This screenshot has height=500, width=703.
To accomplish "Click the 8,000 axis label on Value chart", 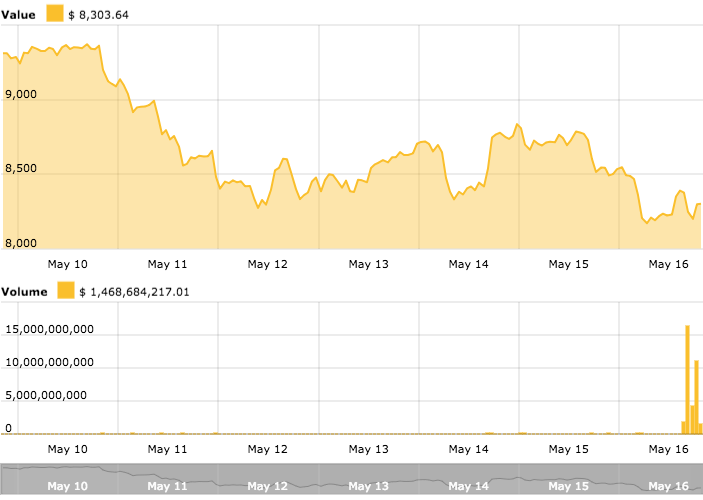I will click(x=21, y=243).
